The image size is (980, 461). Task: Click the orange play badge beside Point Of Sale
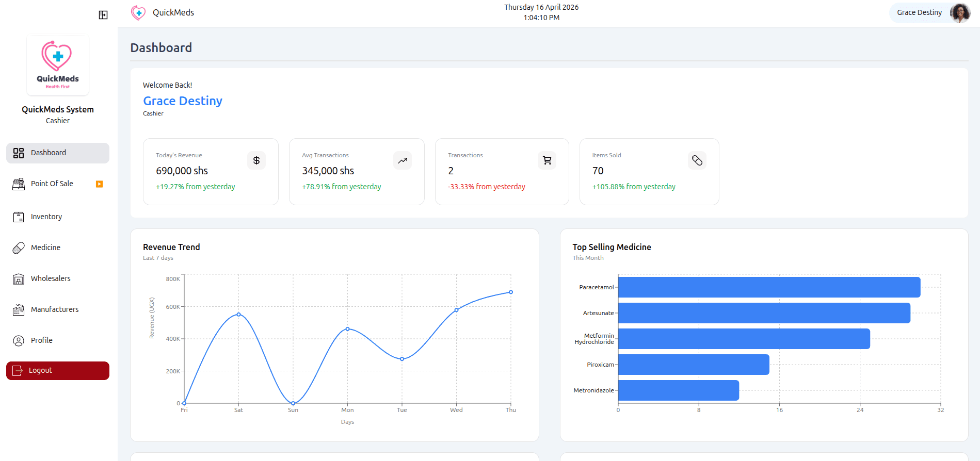100,184
